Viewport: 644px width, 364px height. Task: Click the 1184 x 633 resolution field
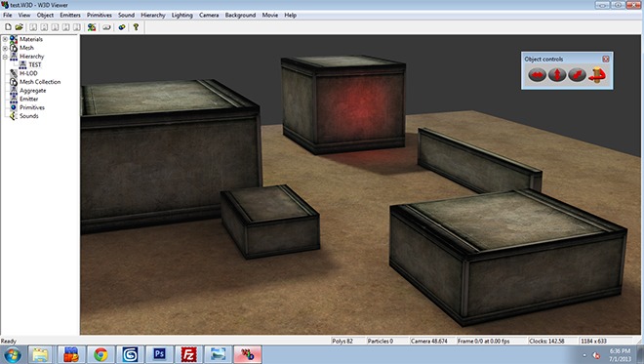(x=608, y=341)
